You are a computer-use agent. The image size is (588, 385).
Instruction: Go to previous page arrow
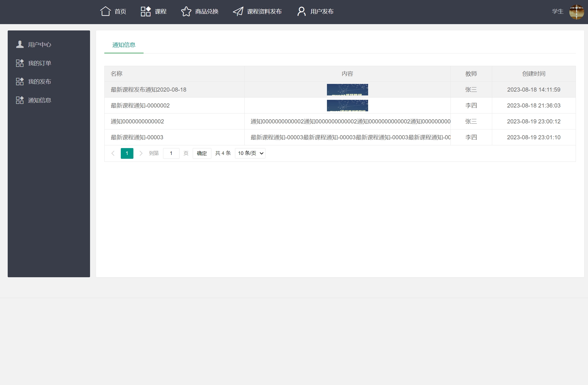point(113,153)
